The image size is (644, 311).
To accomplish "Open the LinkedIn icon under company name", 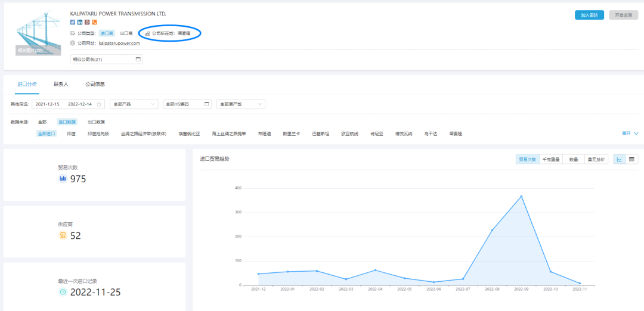I will (x=80, y=23).
